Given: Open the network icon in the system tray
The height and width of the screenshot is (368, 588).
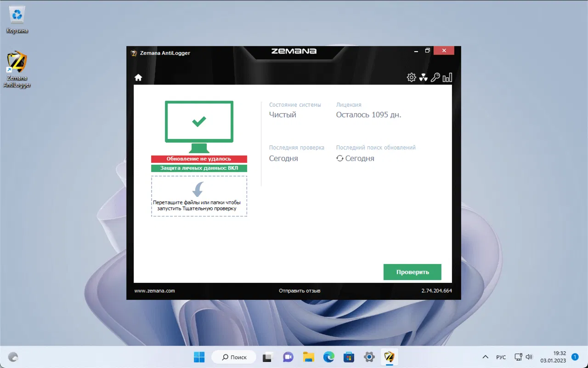Looking at the screenshot, I should point(518,357).
